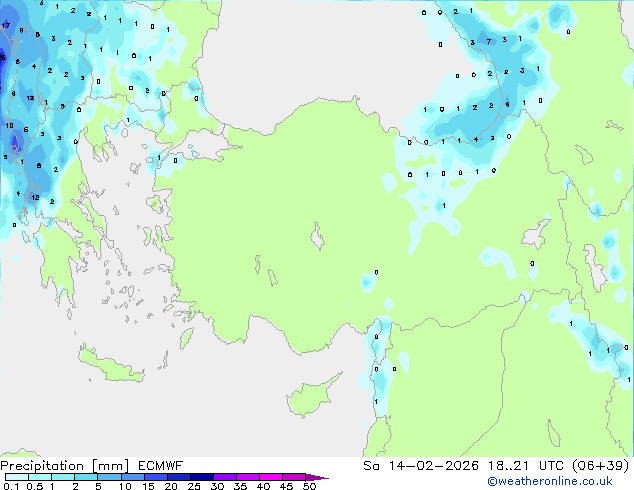This screenshot has width=634, height=490.
Task: Click the island of Crete on map
Action: pos(110,365)
